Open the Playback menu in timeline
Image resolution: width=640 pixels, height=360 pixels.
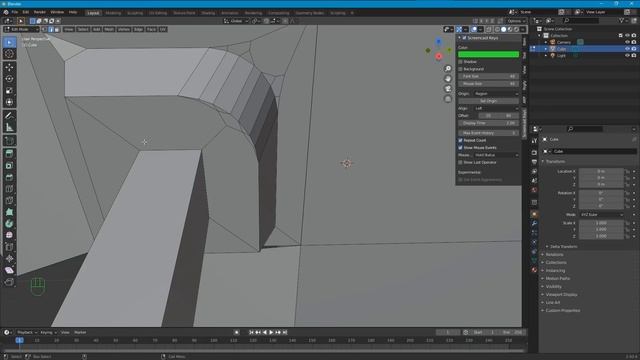point(27,333)
